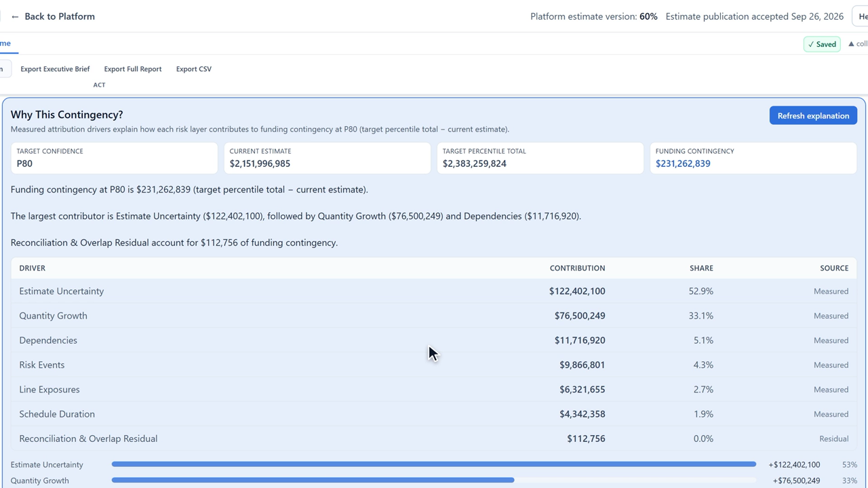Screen dimensions: 868x488
Task: Click the Contribution column header
Action: click(578, 268)
